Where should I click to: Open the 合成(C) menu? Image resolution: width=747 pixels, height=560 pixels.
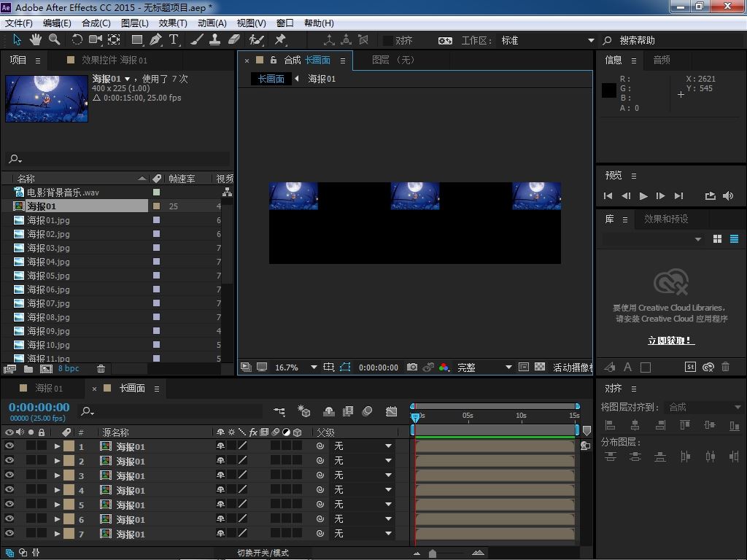(96, 23)
